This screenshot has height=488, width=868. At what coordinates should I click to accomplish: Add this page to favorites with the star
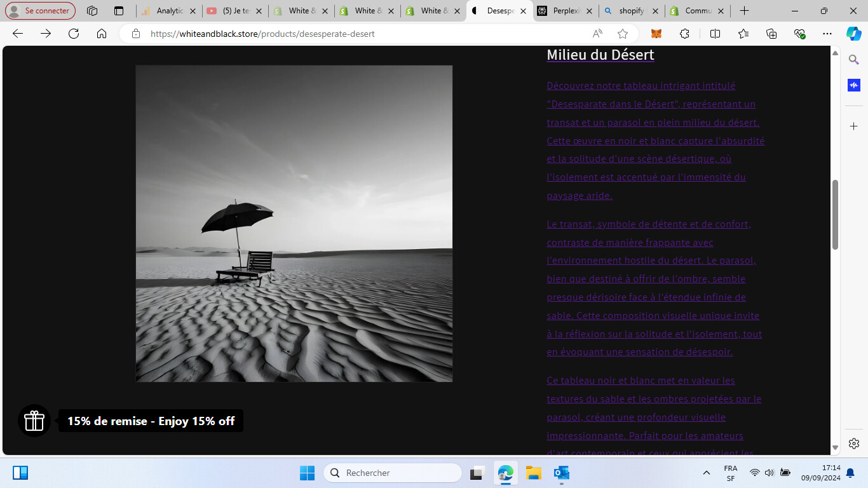623,34
